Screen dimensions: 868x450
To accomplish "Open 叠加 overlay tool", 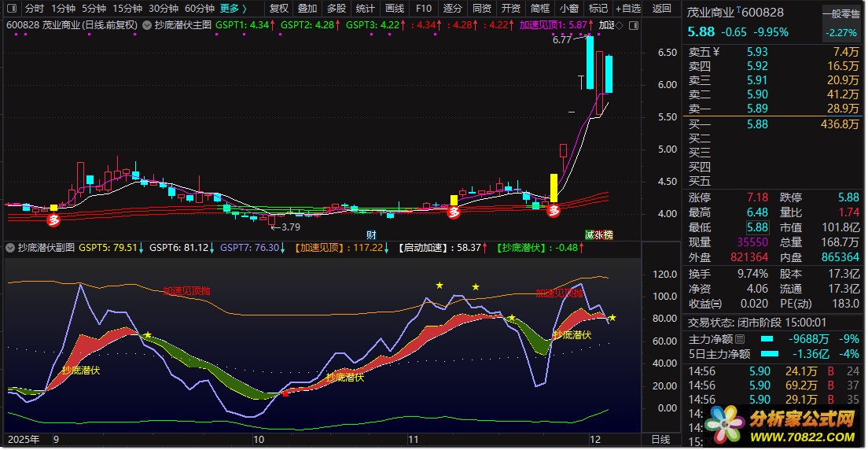I will pos(307,9).
